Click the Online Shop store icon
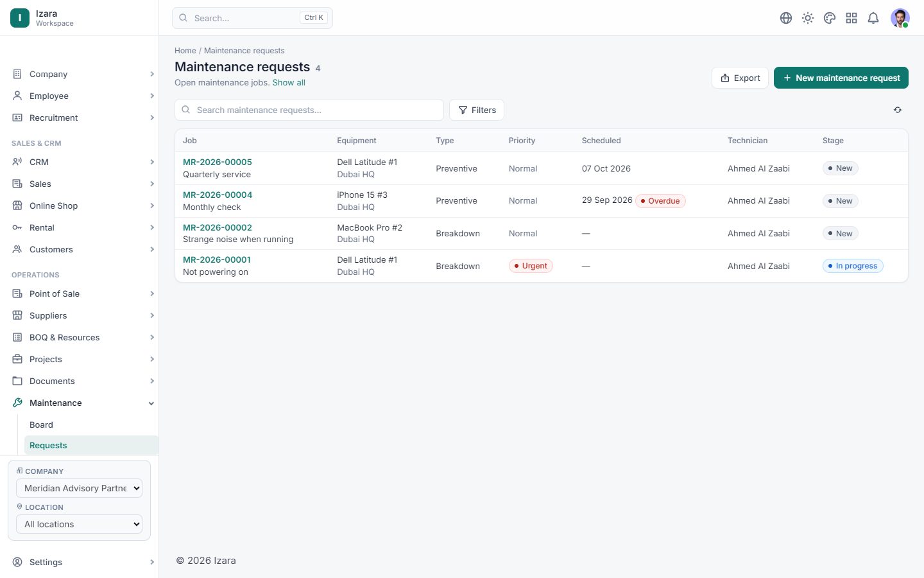 pos(17,206)
